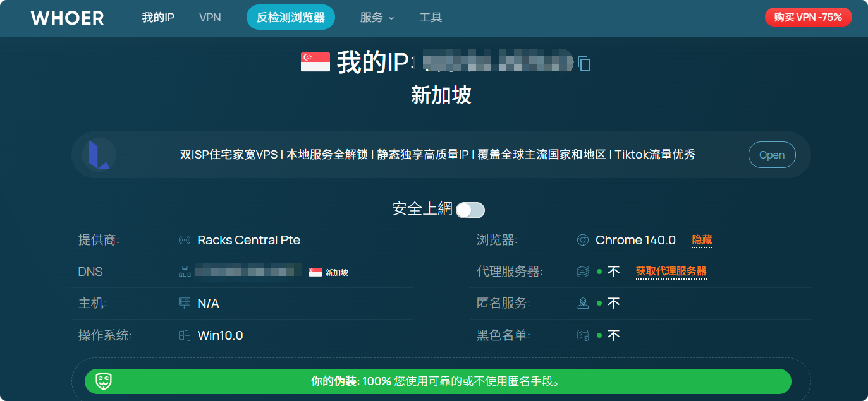Click the 隐藏 link next to Chrome 140.0
This screenshot has width=868, height=401.
pyautogui.click(x=702, y=240)
